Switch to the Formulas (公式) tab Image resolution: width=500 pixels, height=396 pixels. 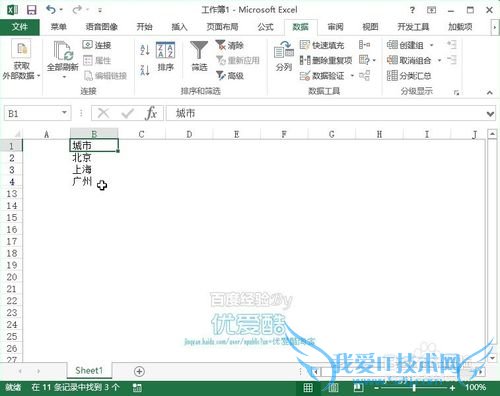pos(265,27)
